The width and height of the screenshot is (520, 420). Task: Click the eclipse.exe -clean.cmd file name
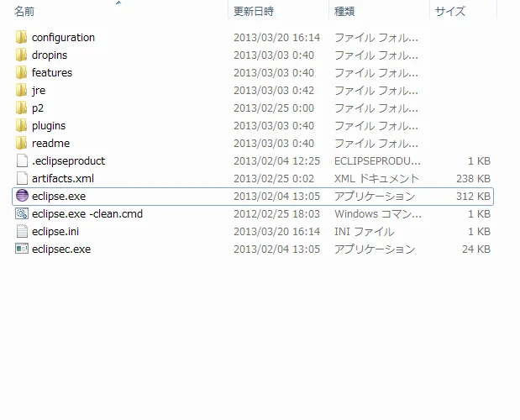[x=87, y=214]
